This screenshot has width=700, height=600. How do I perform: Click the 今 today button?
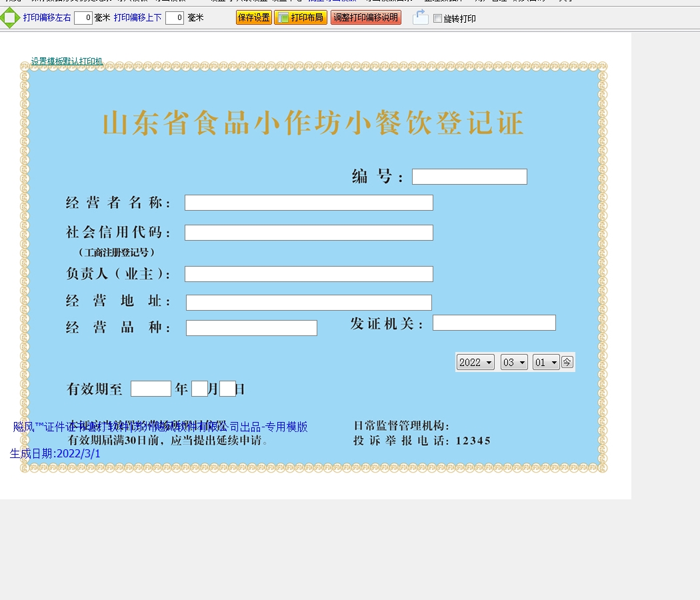tap(567, 362)
